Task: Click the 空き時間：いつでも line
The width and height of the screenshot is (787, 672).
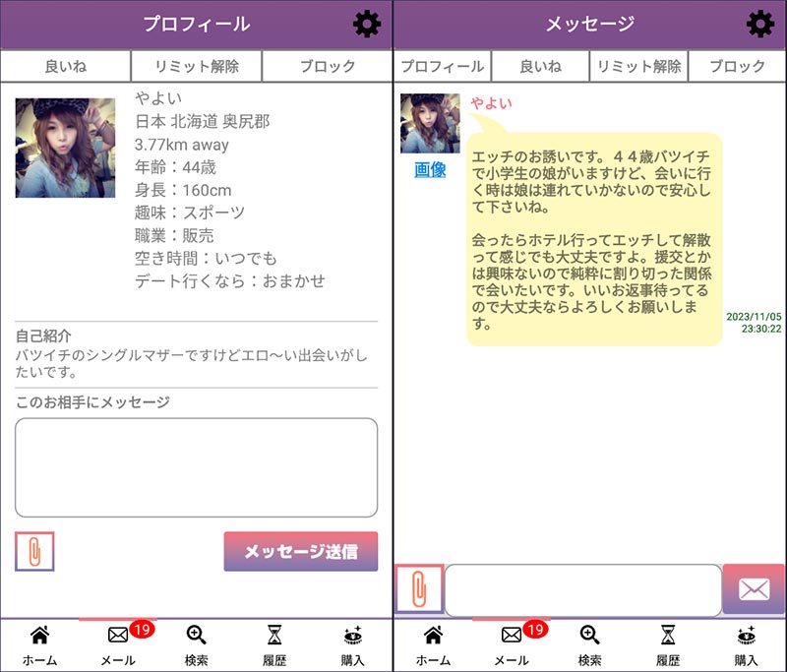Action: point(206,258)
